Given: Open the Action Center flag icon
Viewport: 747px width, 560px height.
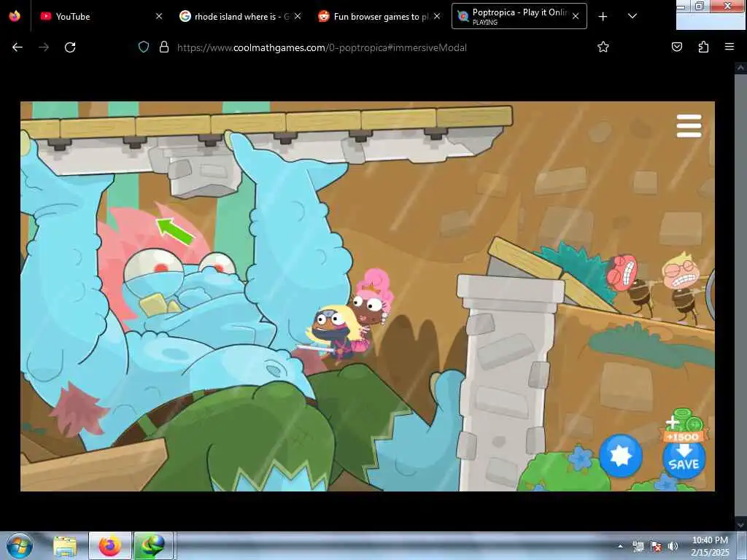Looking at the screenshot, I should (656, 546).
